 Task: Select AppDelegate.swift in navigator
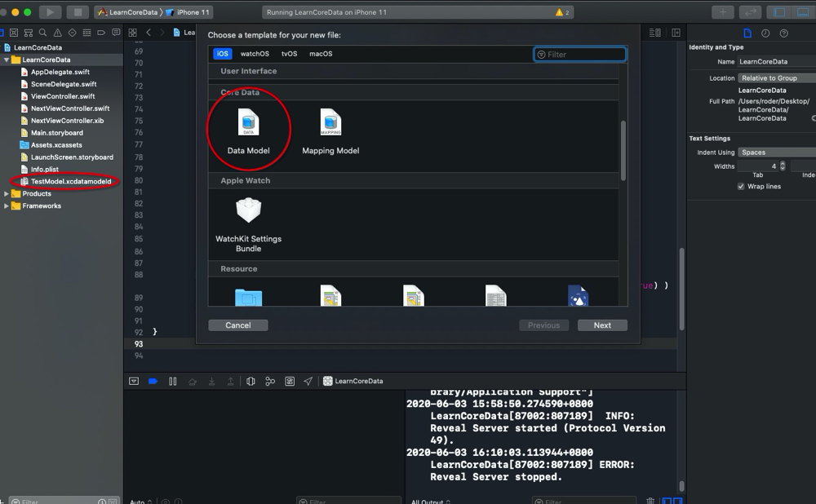pyautogui.click(x=60, y=72)
